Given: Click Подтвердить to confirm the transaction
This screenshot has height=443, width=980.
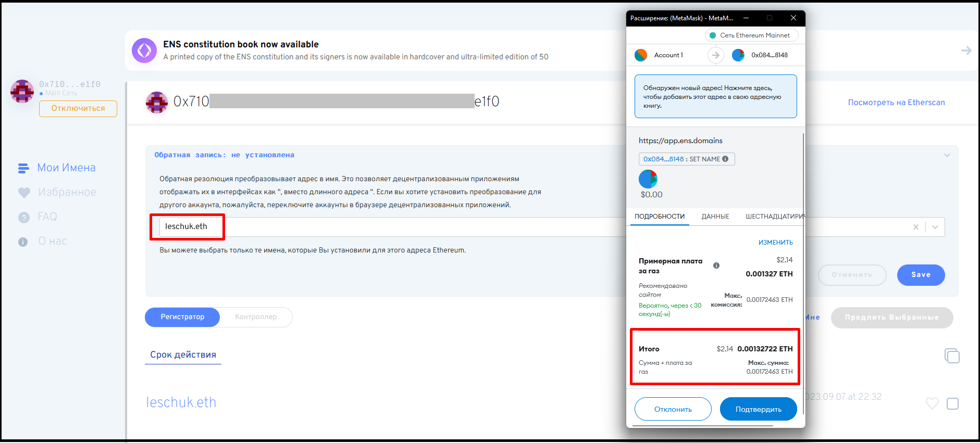Looking at the screenshot, I should 759,409.
